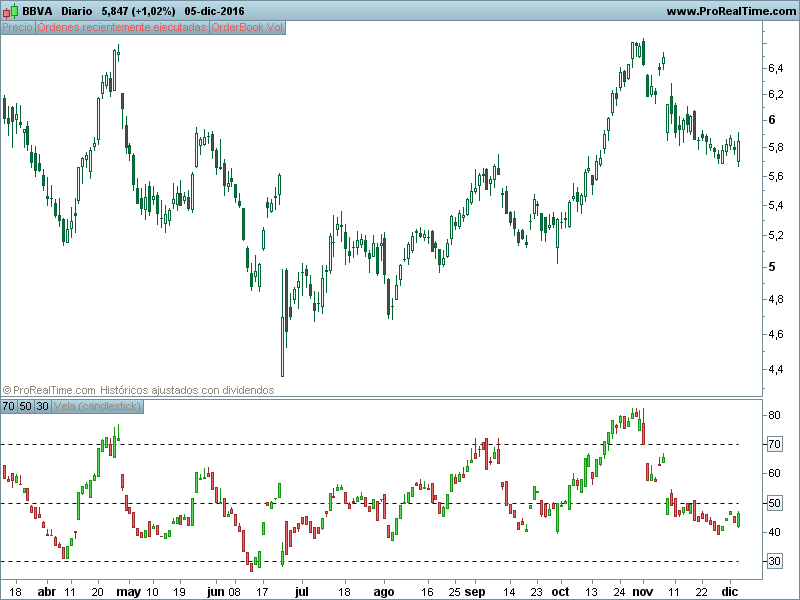The height and width of the screenshot is (600, 800).
Task: Click the 4,4 price axis label
Action: (776, 369)
